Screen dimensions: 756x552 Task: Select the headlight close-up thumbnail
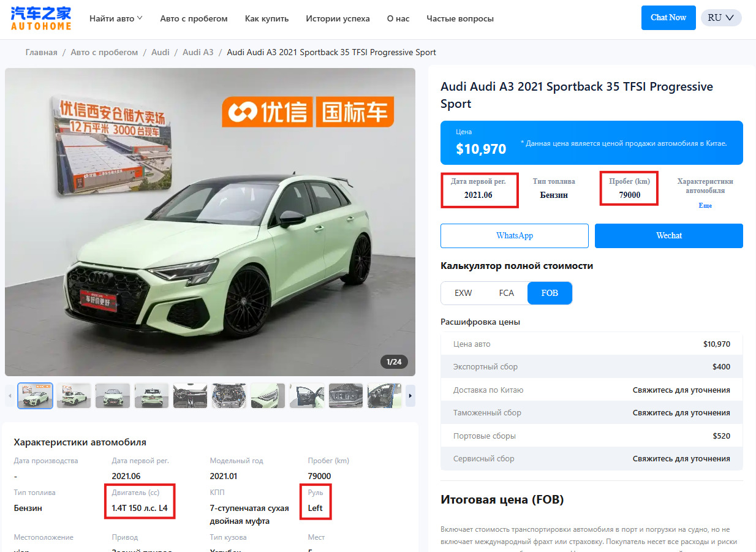pos(268,396)
